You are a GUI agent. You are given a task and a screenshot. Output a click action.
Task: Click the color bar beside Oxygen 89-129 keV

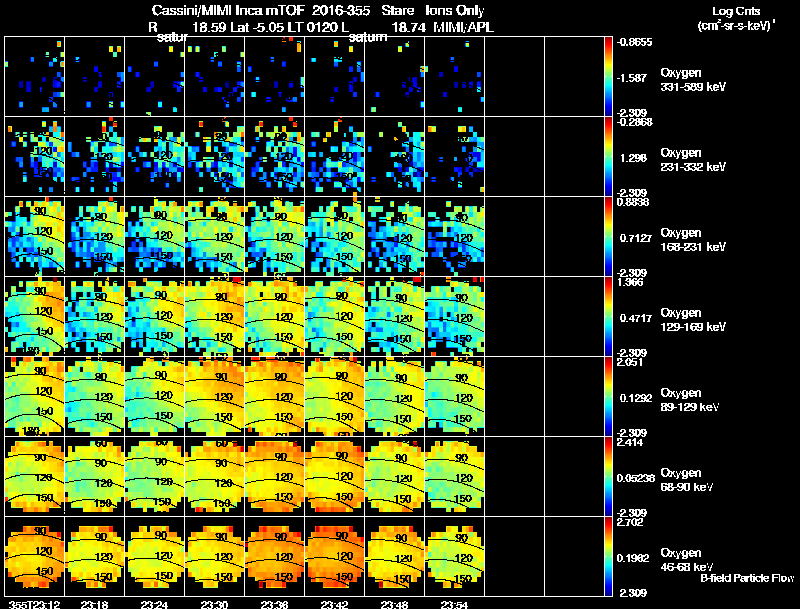(608, 396)
